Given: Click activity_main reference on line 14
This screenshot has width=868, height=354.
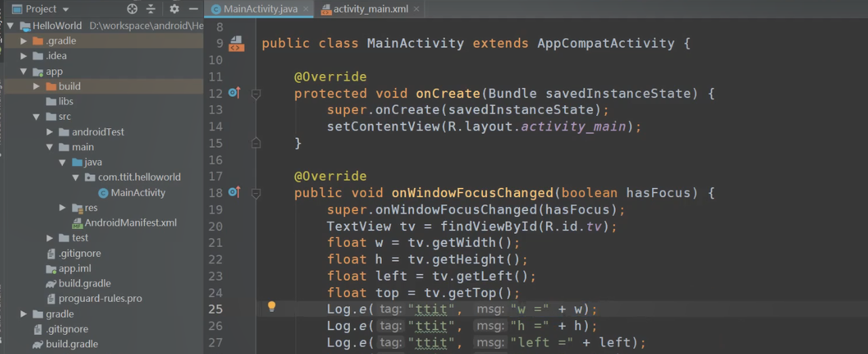Looking at the screenshot, I should tap(573, 127).
